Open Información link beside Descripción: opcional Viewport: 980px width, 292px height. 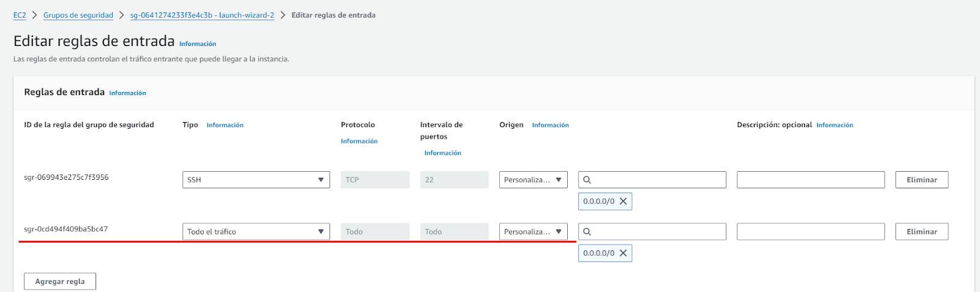[834, 125]
